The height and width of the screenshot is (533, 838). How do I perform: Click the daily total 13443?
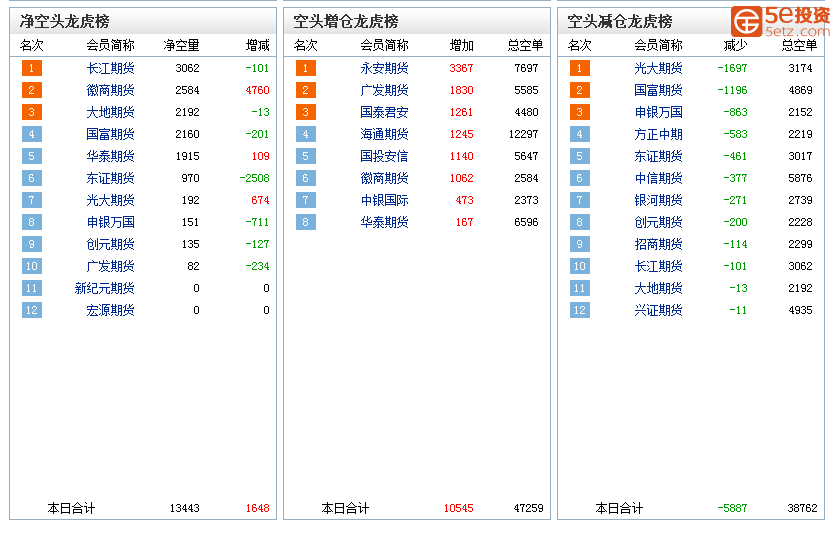pyautogui.click(x=185, y=508)
